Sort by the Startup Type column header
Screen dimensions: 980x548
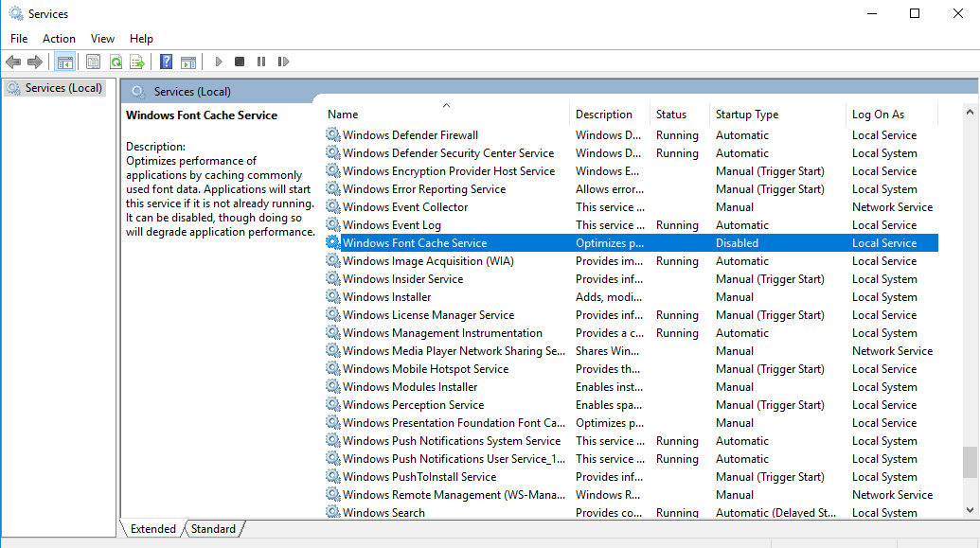[777, 115]
